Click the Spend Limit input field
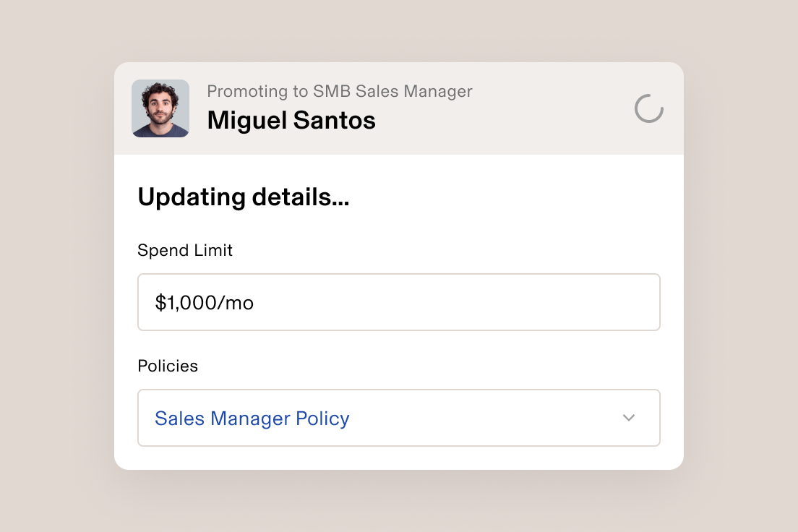 (x=399, y=302)
